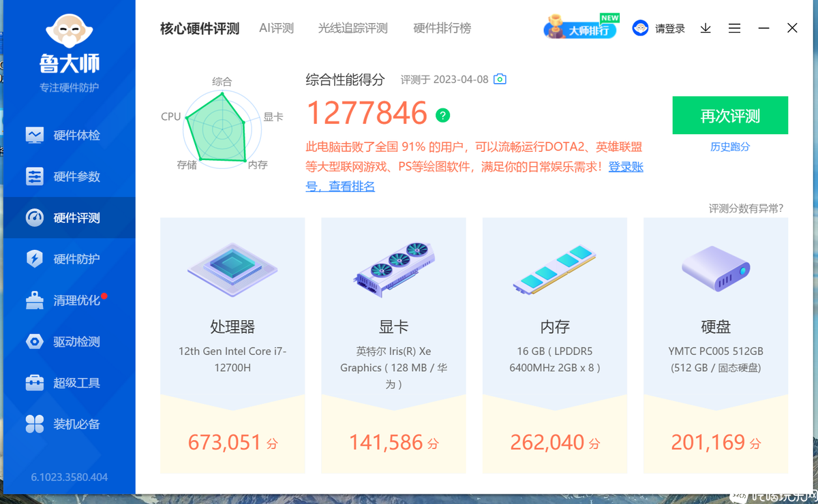Click 评测于 2023-04-08 date text
The image size is (818, 504).
pyautogui.click(x=444, y=80)
